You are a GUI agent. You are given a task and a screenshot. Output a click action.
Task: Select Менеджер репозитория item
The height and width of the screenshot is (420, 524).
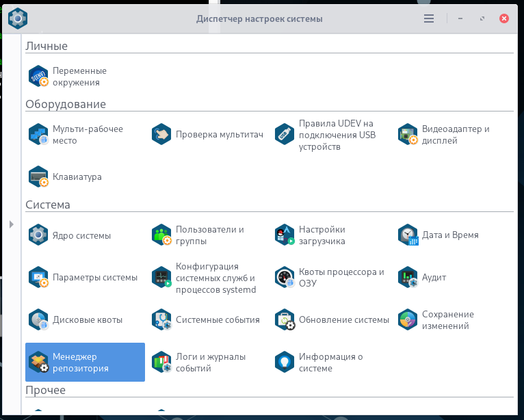(86, 362)
